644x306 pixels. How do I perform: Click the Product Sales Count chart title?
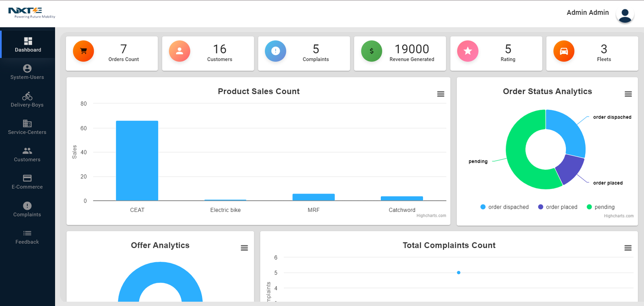point(259,91)
